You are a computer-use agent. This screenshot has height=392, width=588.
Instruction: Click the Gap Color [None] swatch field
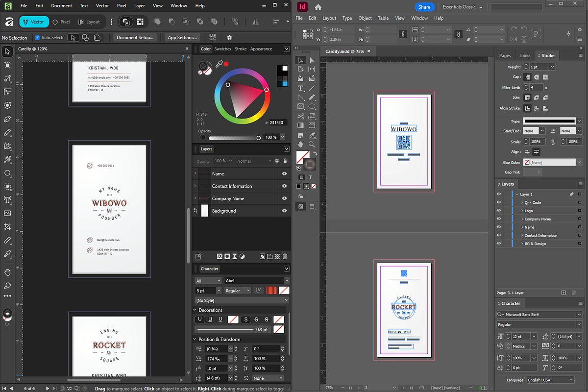(x=549, y=162)
